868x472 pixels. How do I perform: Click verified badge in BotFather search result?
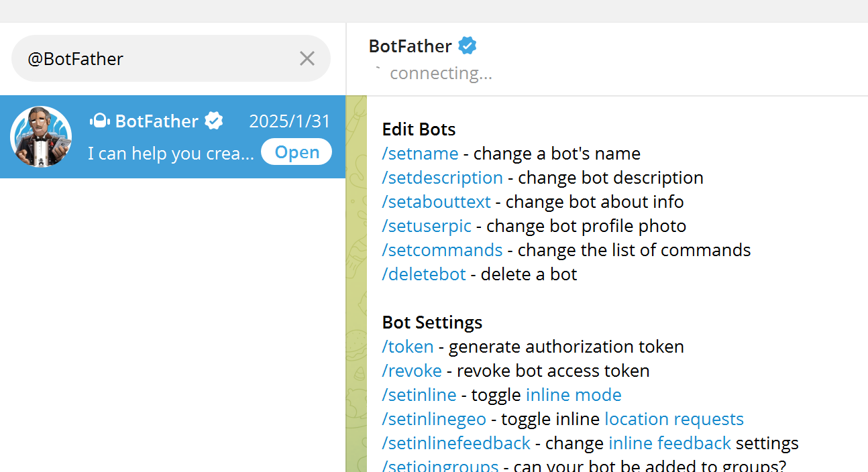click(x=214, y=121)
